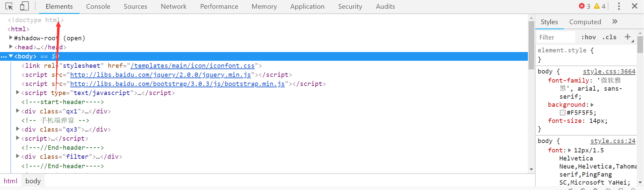The width and height of the screenshot is (644, 190).
Task: Open the Console tab
Action: 98,6
